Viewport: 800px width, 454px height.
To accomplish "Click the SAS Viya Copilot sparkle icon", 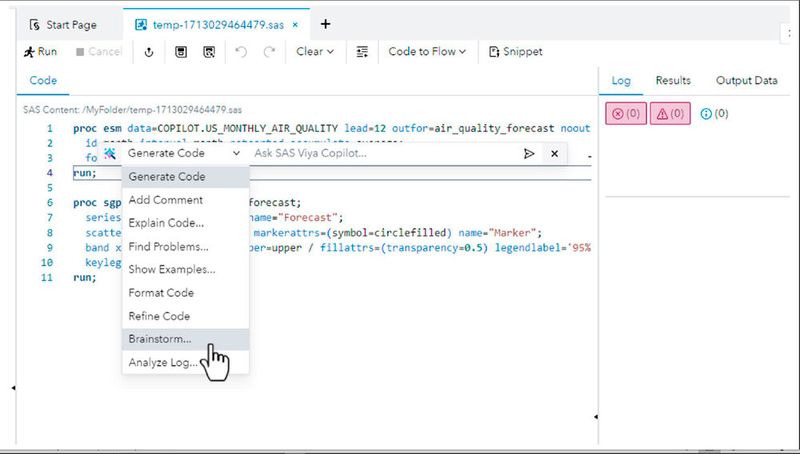I will click(x=110, y=153).
